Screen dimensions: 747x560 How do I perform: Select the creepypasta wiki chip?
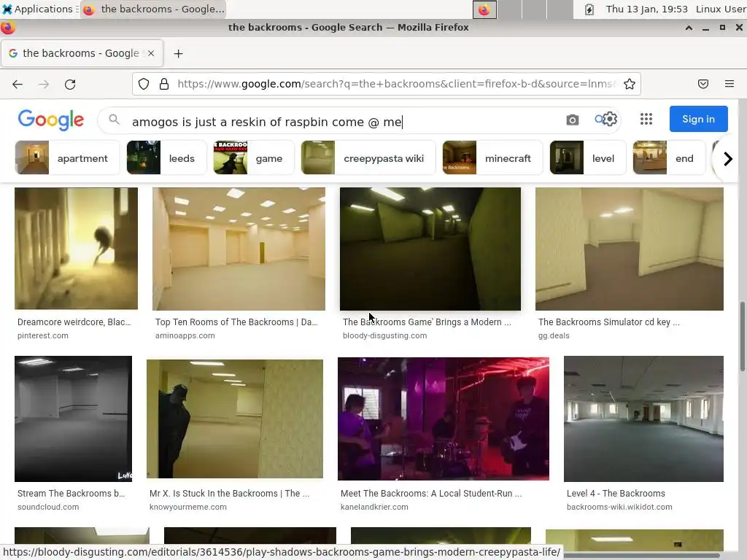(368, 157)
